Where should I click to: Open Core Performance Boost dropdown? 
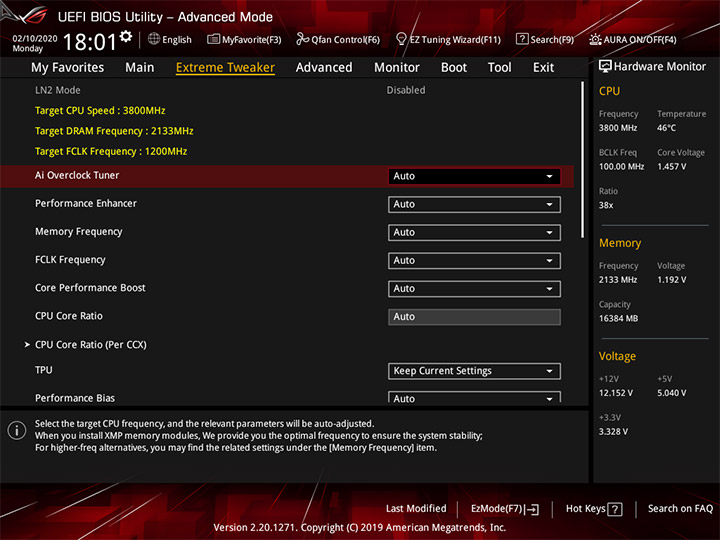(x=474, y=289)
